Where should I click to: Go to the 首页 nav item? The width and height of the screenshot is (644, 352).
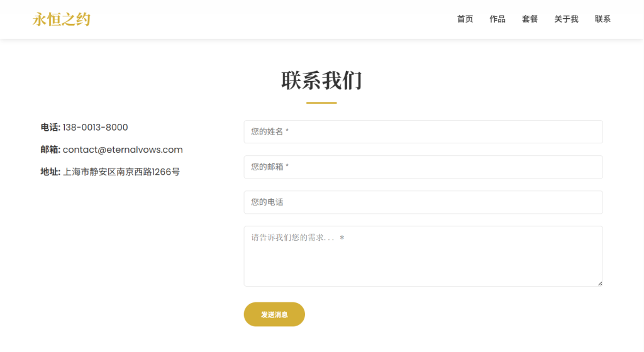465,19
